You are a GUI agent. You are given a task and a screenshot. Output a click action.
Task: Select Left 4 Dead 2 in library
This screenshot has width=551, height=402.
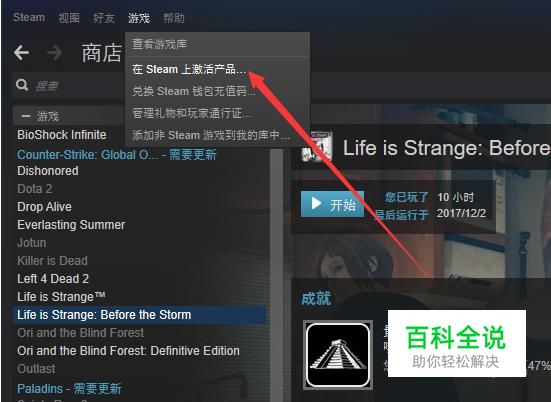pos(53,279)
